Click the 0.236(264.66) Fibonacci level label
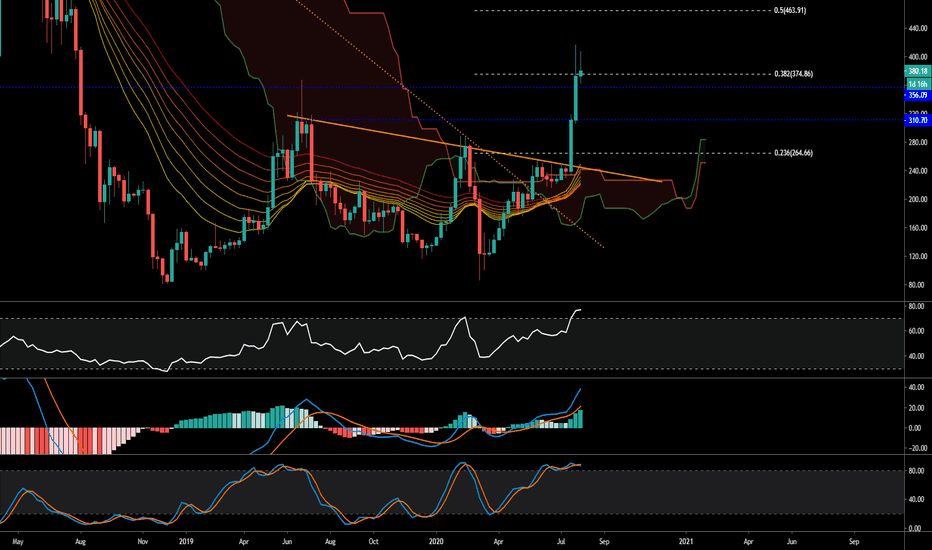This screenshot has height=550, width=932. coord(794,153)
